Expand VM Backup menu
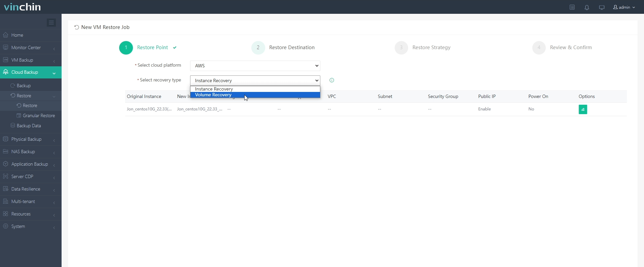This screenshot has height=267, width=644. click(31, 60)
